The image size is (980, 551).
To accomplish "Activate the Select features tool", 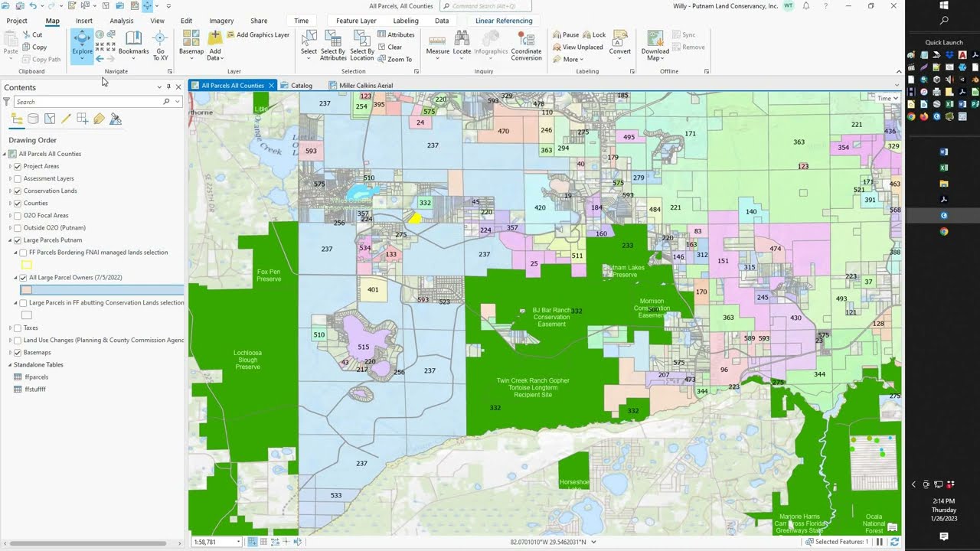I will coord(309,46).
